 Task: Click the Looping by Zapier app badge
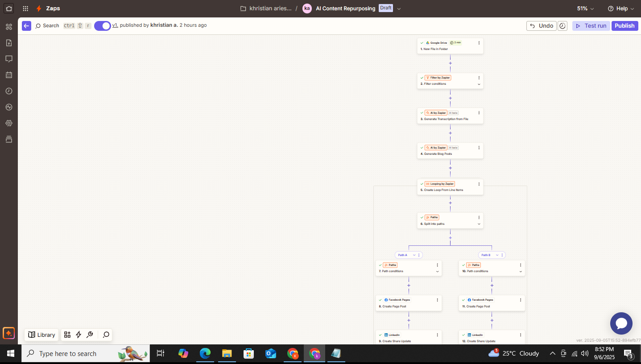439,184
